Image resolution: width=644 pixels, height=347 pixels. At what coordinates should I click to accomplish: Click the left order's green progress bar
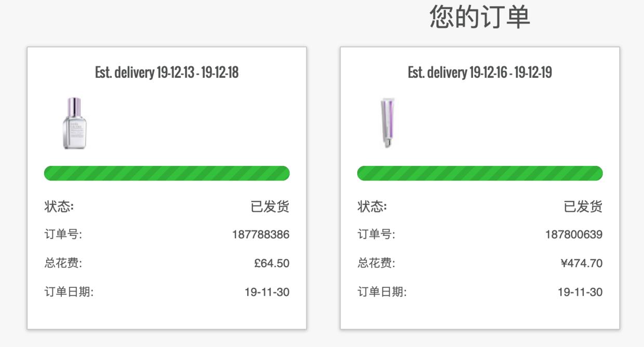pos(167,173)
